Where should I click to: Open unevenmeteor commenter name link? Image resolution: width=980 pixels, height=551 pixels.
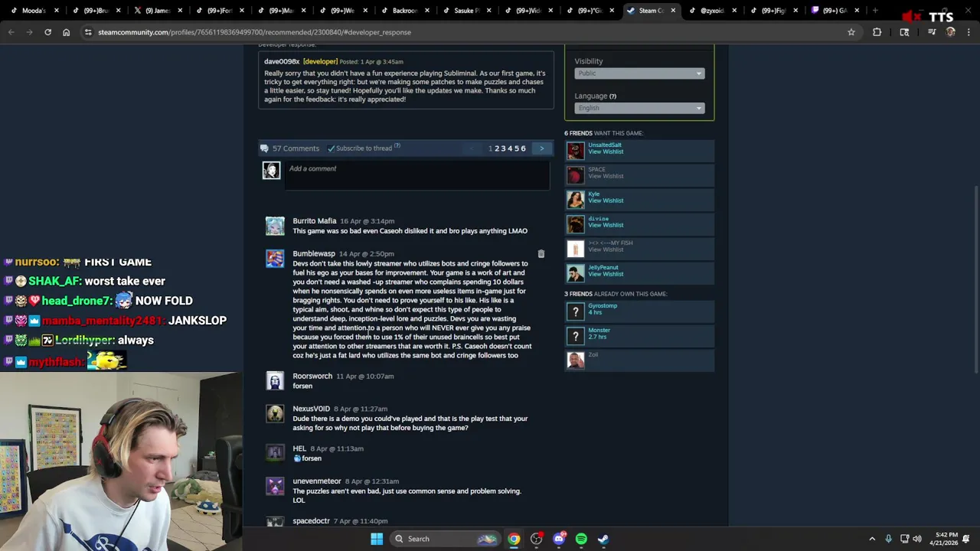point(317,481)
